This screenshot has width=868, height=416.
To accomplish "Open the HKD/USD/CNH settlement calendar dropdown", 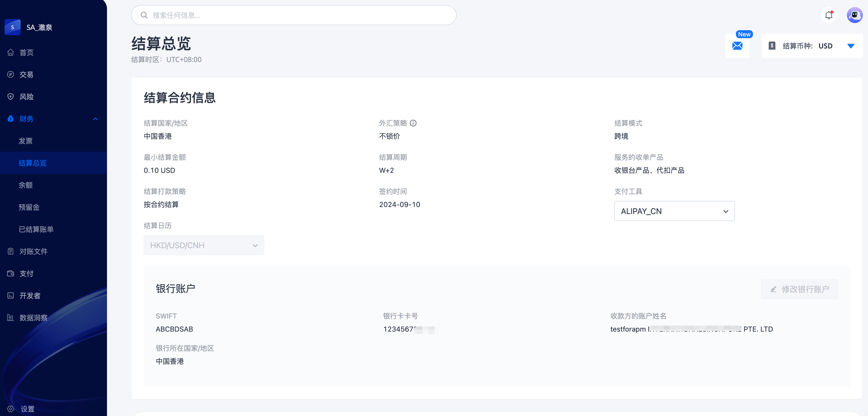I will point(203,245).
